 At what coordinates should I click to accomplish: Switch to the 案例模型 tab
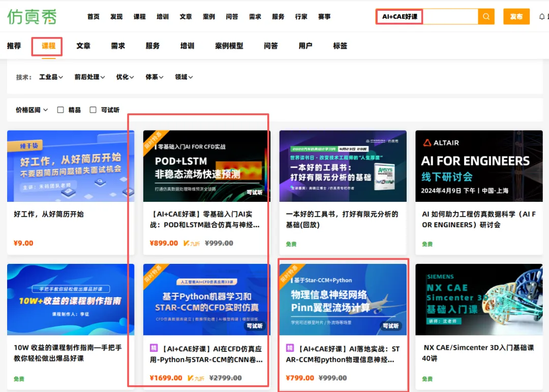tap(230, 45)
